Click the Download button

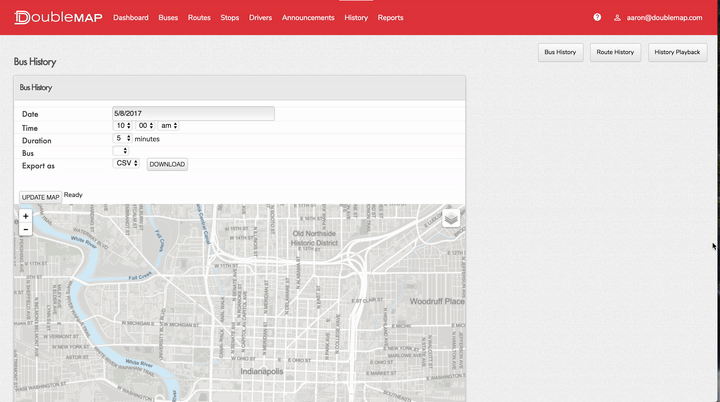coord(167,164)
